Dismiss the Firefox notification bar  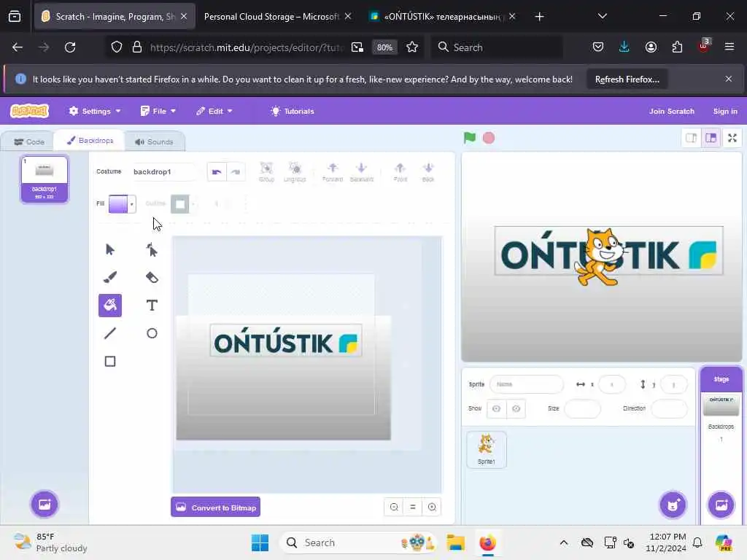click(729, 79)
